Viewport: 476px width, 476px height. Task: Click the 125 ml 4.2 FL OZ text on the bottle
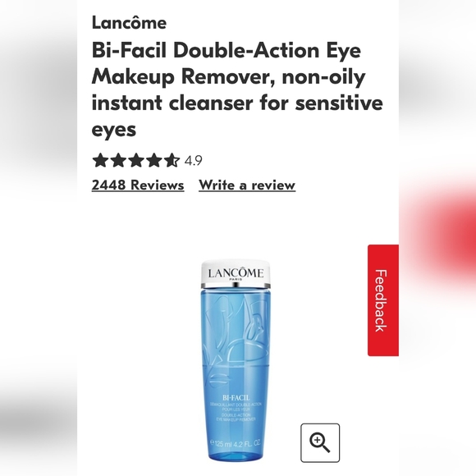pos(236,443)
